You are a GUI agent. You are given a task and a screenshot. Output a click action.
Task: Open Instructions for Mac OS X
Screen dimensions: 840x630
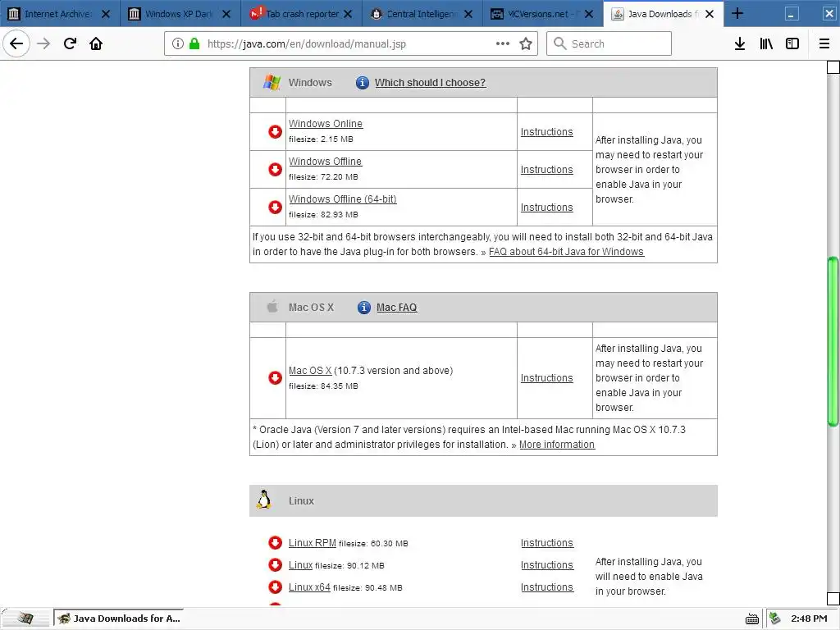coord(547,377)
